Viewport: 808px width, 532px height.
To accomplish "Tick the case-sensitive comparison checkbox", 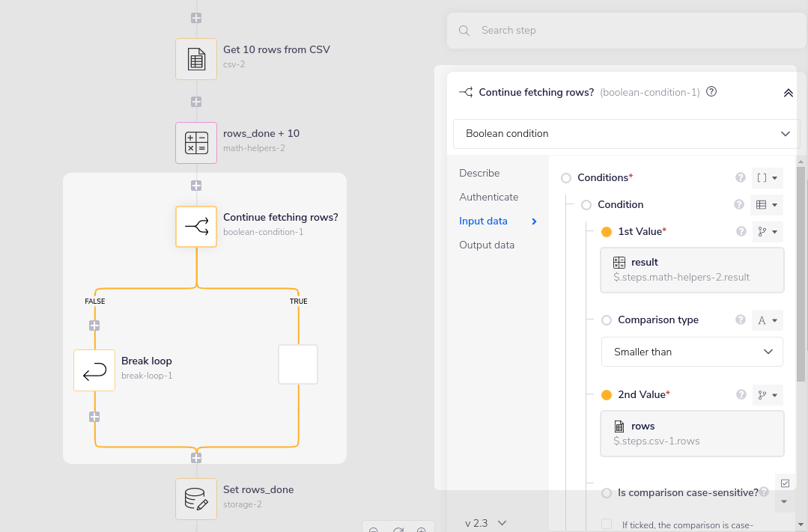I will (x=607, y=524).
